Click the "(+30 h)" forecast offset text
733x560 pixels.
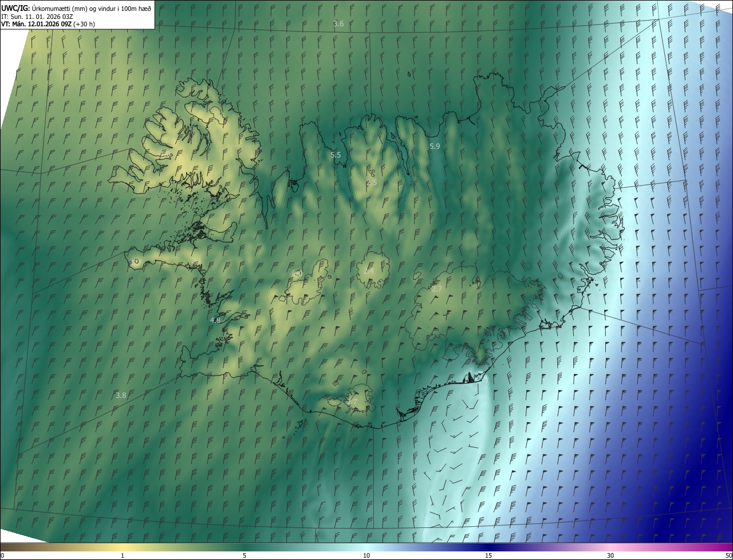84,23
